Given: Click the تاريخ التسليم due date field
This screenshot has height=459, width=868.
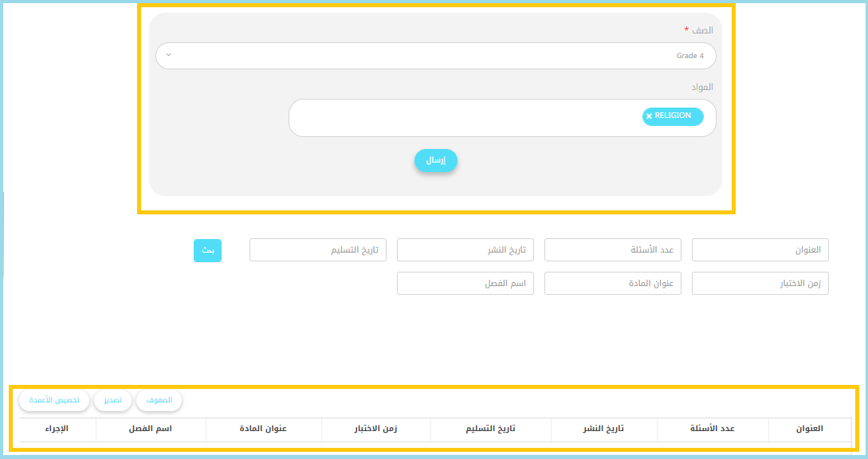Looking at the screenshot, I should coord(317,250).
